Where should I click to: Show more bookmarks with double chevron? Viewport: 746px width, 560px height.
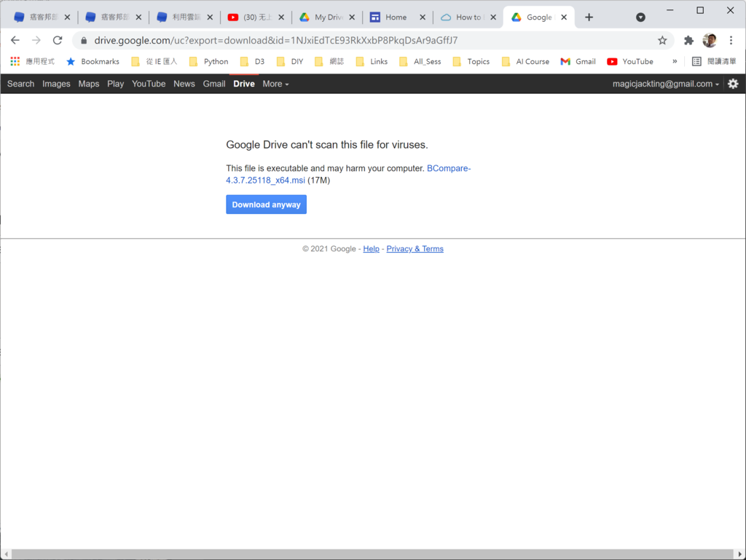click(675, 61)
